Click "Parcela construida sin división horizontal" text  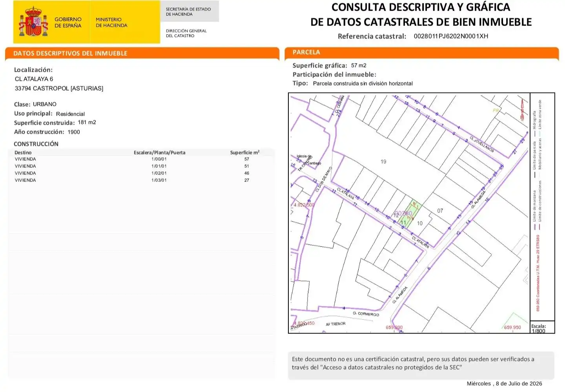point(363,83)
